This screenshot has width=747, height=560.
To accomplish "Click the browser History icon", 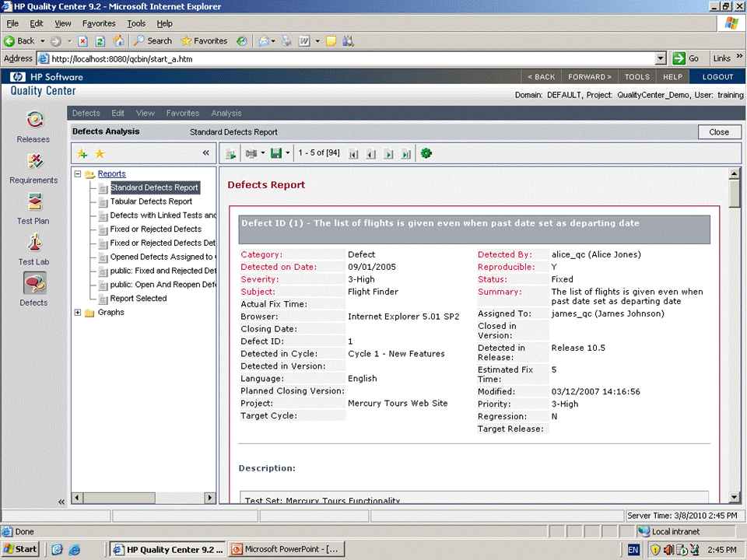I will pyautogui.click(x=242, y=41).
